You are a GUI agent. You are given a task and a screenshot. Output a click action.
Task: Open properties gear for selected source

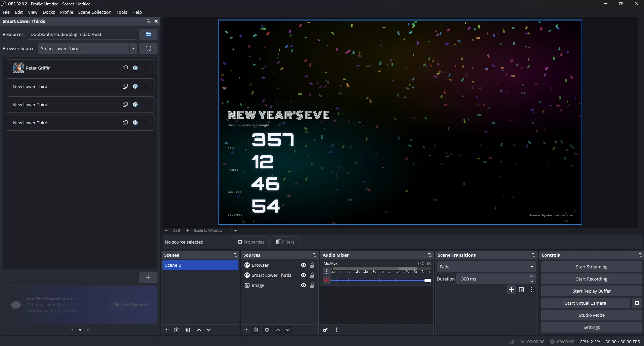[267, 330]
